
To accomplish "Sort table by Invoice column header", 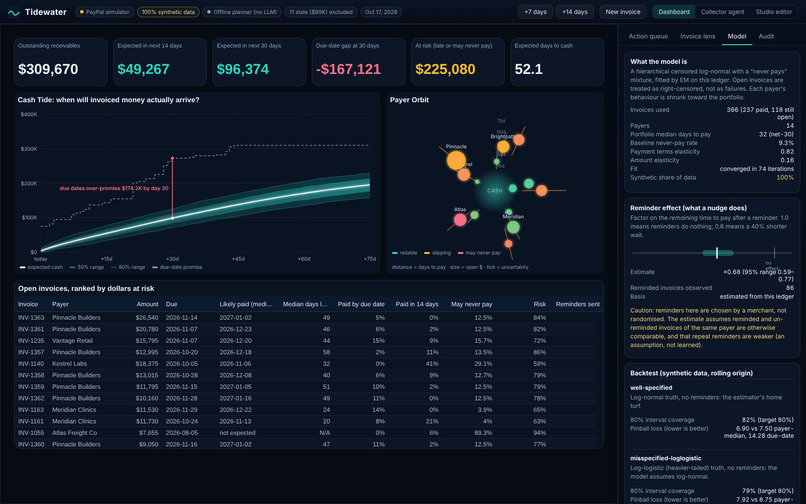I will coord(28,304).
